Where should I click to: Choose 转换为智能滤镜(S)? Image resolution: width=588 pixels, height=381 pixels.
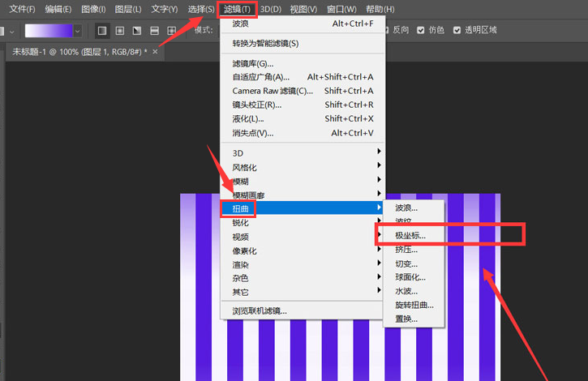click(x=303, y=44)
